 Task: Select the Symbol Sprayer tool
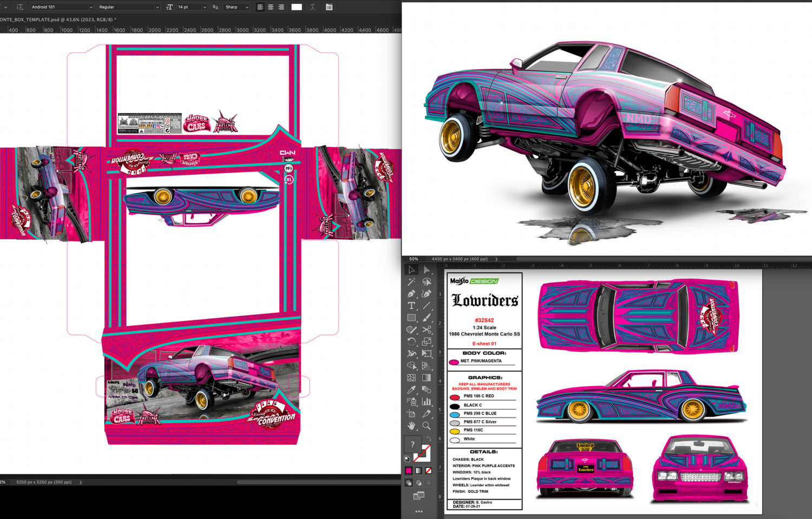tap(411, 402)
